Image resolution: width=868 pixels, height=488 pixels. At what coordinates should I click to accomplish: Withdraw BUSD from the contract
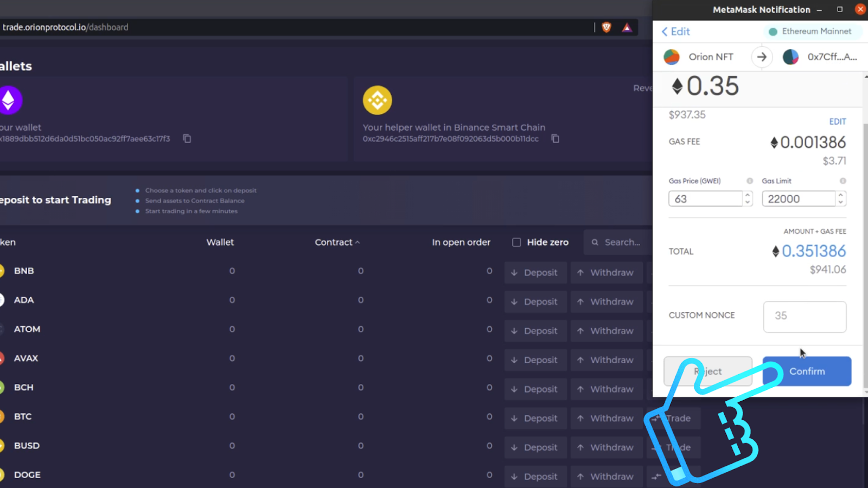pyautogui.click(x=607, y=447)
